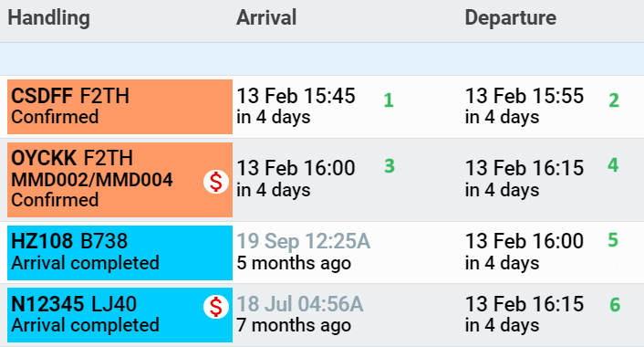Screen dimensions: 644x347
Task: Sort by the Handling column header
Action: [x=49, y=18]
